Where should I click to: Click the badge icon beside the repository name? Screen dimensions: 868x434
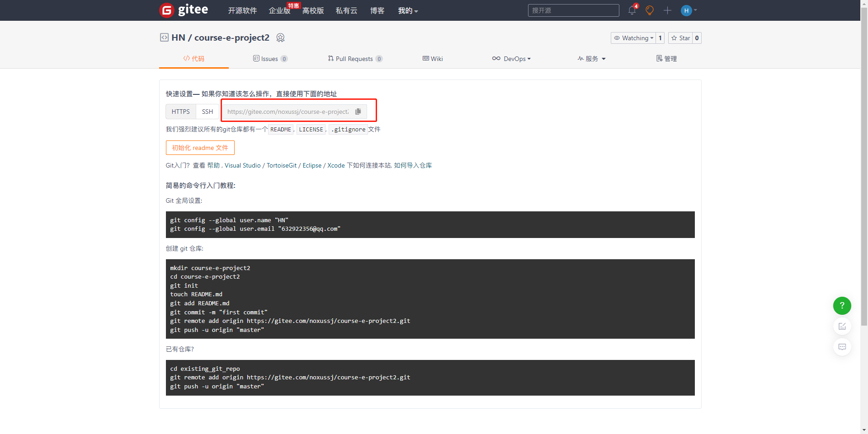(x=280, y=38)
